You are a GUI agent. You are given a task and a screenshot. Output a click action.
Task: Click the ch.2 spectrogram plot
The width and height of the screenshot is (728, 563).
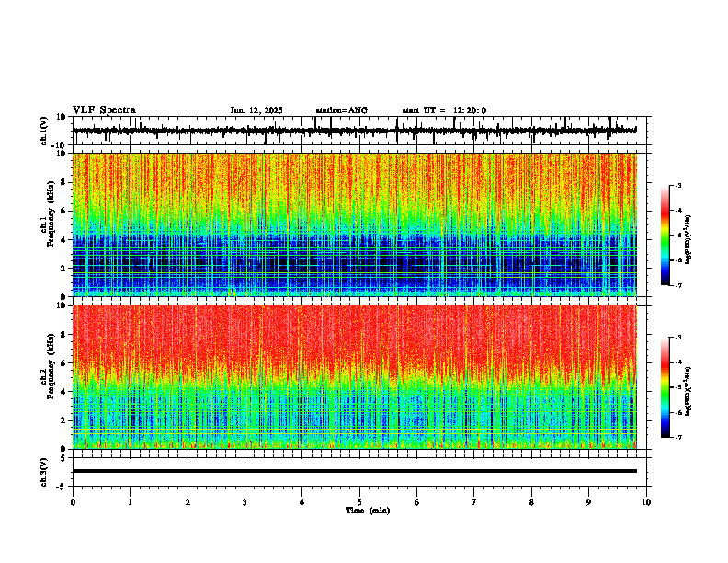[x=354, y=377]
